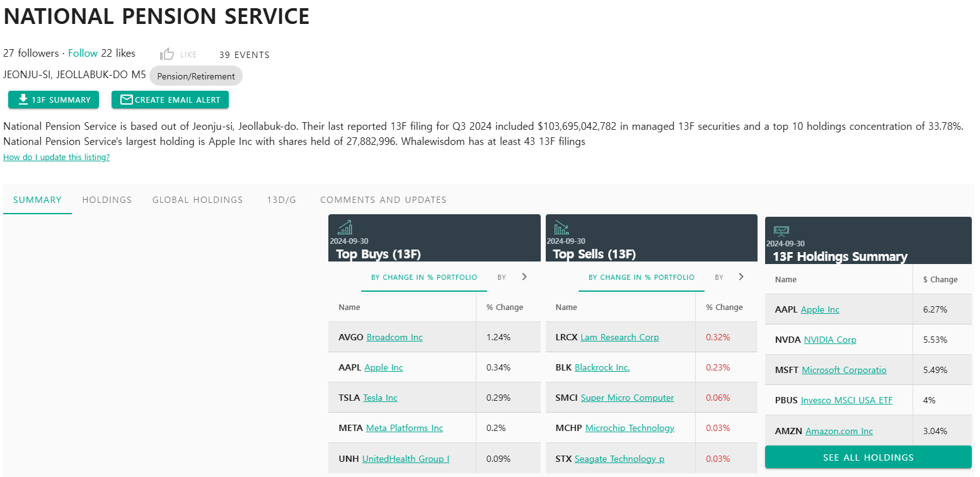Screen dimensions: 980x477
Task: Open the Seagate Technology link
Action: [620, 459]
